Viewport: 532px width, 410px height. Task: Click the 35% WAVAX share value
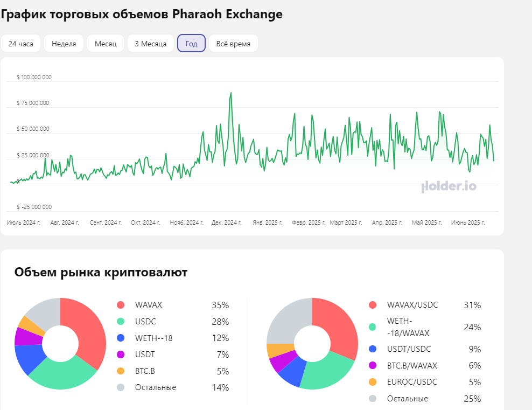tap(221, 305)
